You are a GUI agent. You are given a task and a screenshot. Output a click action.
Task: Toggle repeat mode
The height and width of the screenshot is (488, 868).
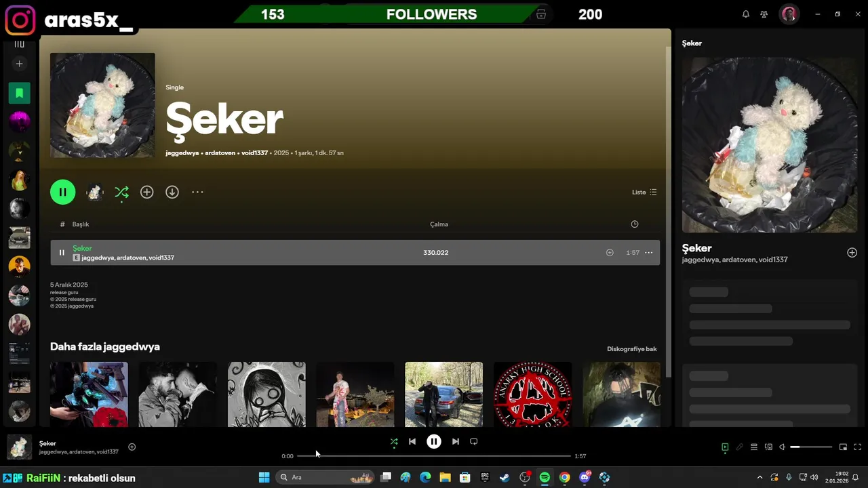tap(474, 442)
